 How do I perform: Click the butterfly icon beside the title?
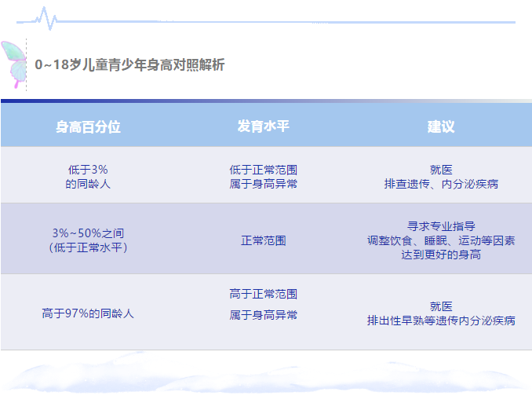click(13, 63)
